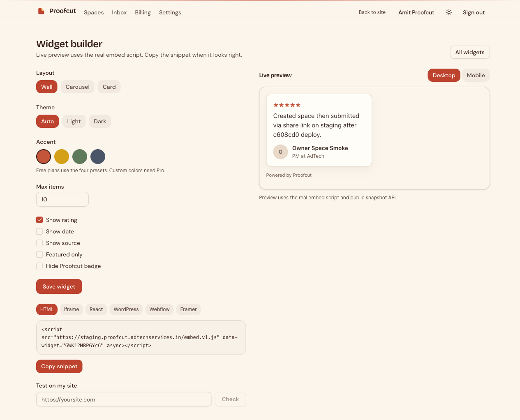
Task: Switch to the iframe snippet tab
Action: pyautogui.click(x=72, y=309)
